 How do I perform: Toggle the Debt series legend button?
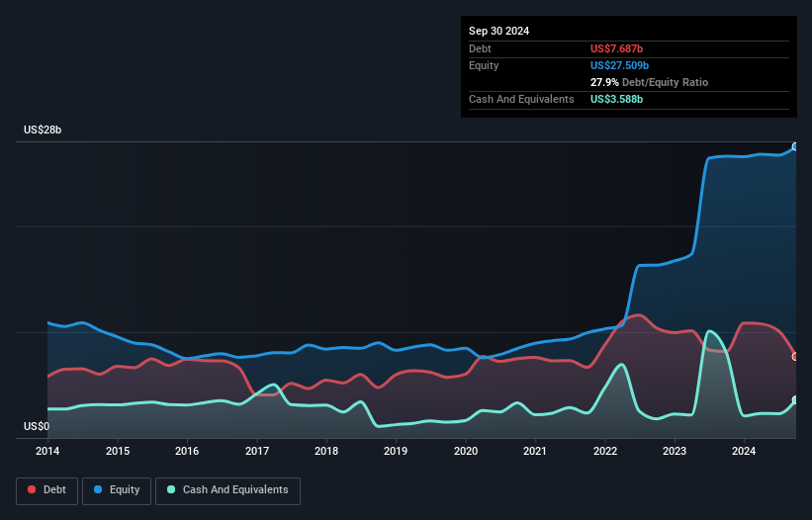click(47, 490)
